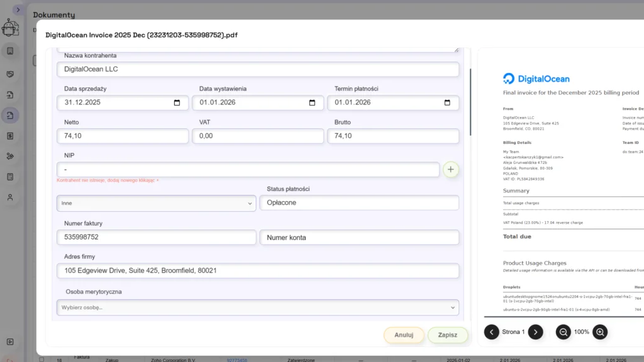Open the tag/ticket sidebar icon
The width and height of the screenshot is (644, 362).
(x=10, y=156)
